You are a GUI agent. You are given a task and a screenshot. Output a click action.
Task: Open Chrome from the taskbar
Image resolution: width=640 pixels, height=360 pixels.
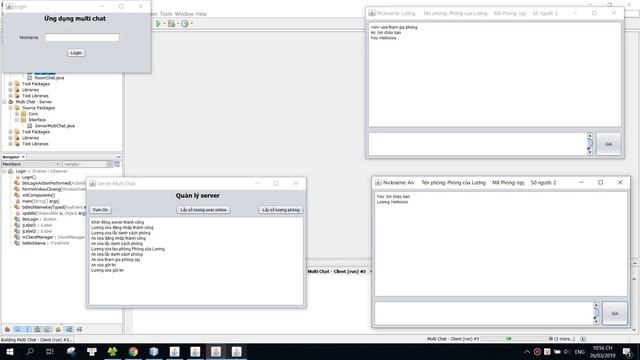coord(133,351)
